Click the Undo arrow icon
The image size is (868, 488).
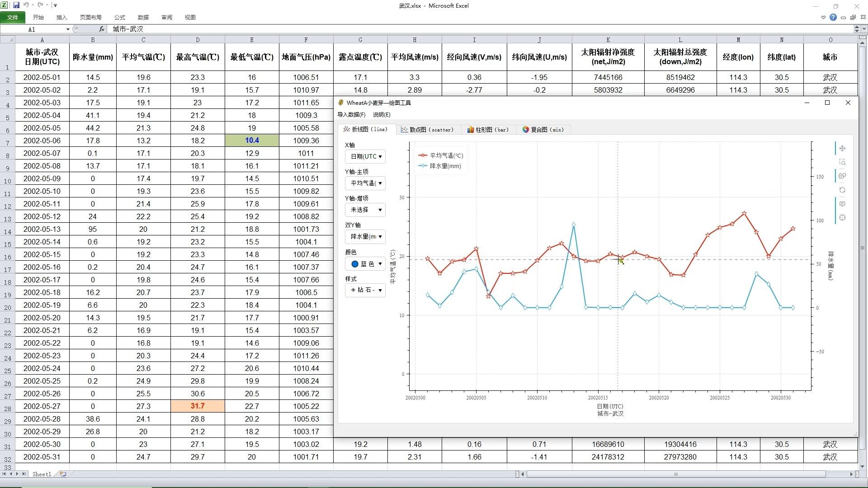click(x=26, y=5)
